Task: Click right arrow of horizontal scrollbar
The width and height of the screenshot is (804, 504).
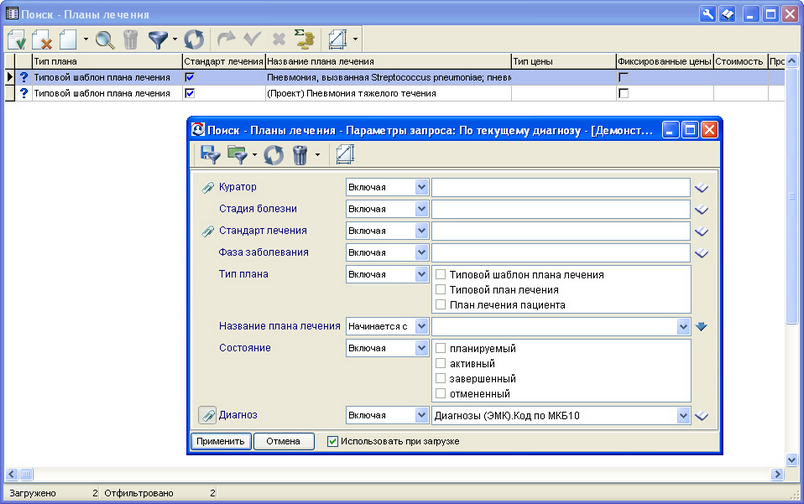Action: tap(777, 474)
